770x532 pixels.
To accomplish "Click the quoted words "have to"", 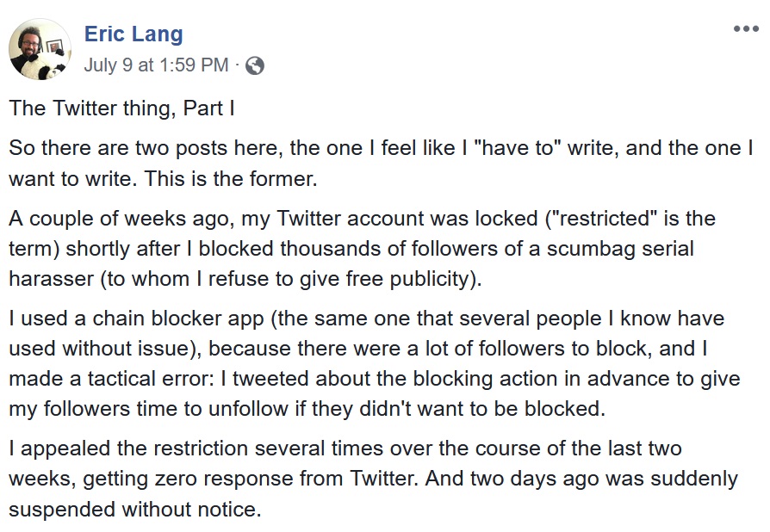I will coord(518,148).
